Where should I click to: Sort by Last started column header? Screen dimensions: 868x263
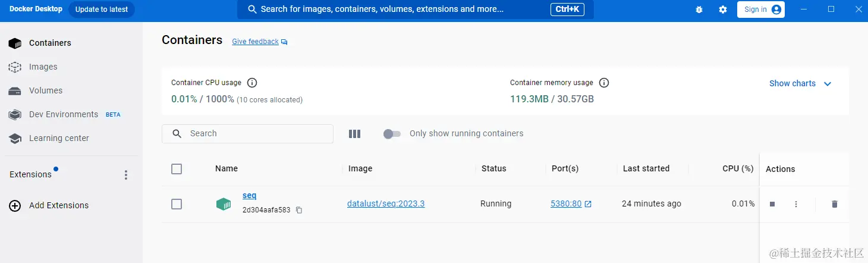646,168
